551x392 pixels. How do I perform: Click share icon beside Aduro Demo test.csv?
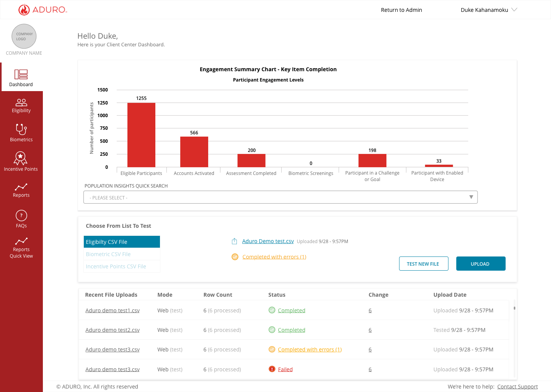pos(235,241)
